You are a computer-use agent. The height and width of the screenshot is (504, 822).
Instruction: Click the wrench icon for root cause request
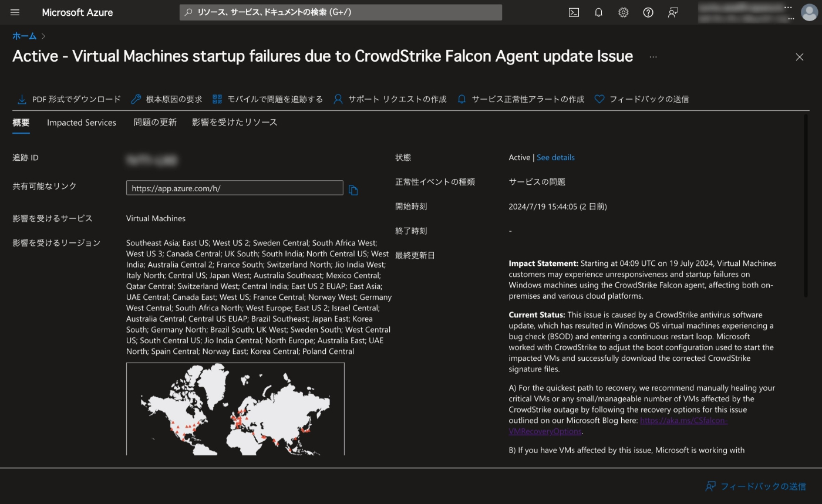tap(136, 99)
